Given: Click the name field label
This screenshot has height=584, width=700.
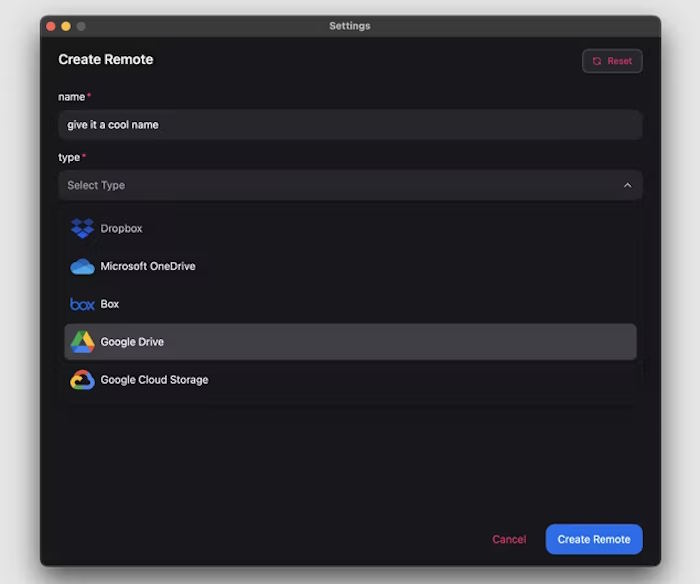Looking at the screenshot, I should tap(71, 97).
